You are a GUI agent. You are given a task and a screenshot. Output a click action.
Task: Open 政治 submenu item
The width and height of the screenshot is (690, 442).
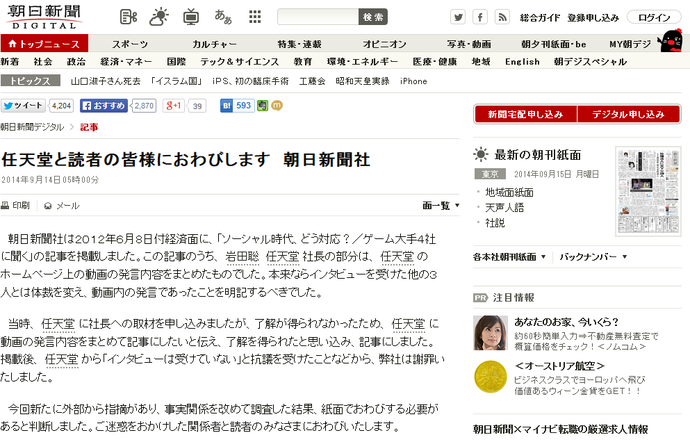point(76,62)
